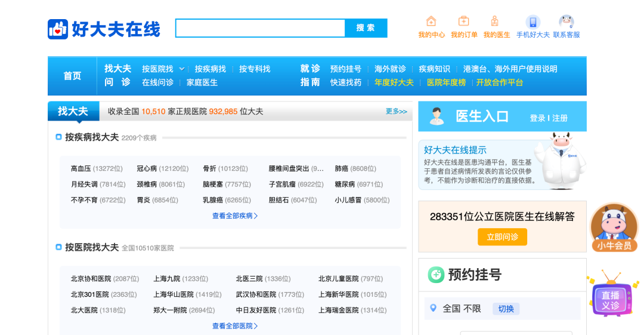Click the 小牛会员 floating badge
This screenshot has width=644, height=335.
[x=614, y=227]
